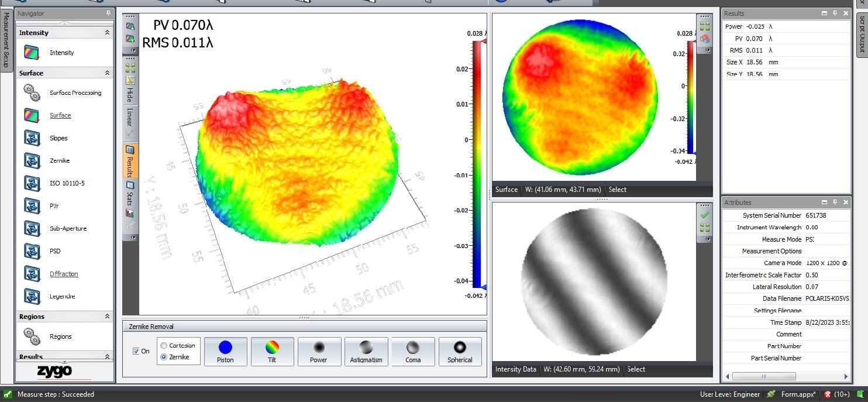Click the Data Filename value POLARIS-K05VS
This screenshot has width=868, height=402.
point(826,298)
